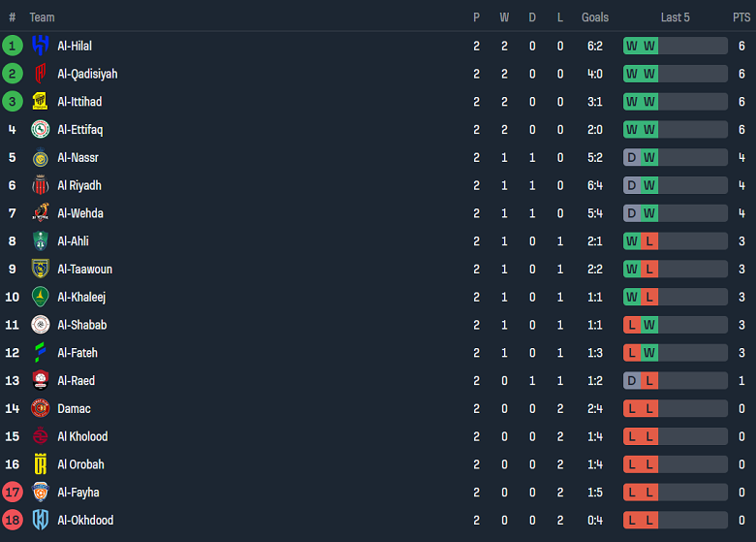Click Al-Shabab's red L result box
The height and width of the screenshot is (542, 756).
pos(632,325)
